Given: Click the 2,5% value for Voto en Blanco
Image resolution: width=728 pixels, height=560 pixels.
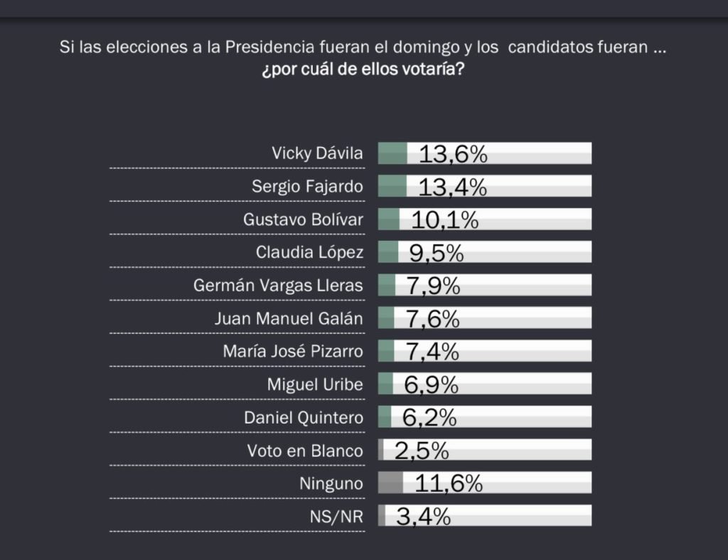Looking at the screenshot, I should click(422, 451).
